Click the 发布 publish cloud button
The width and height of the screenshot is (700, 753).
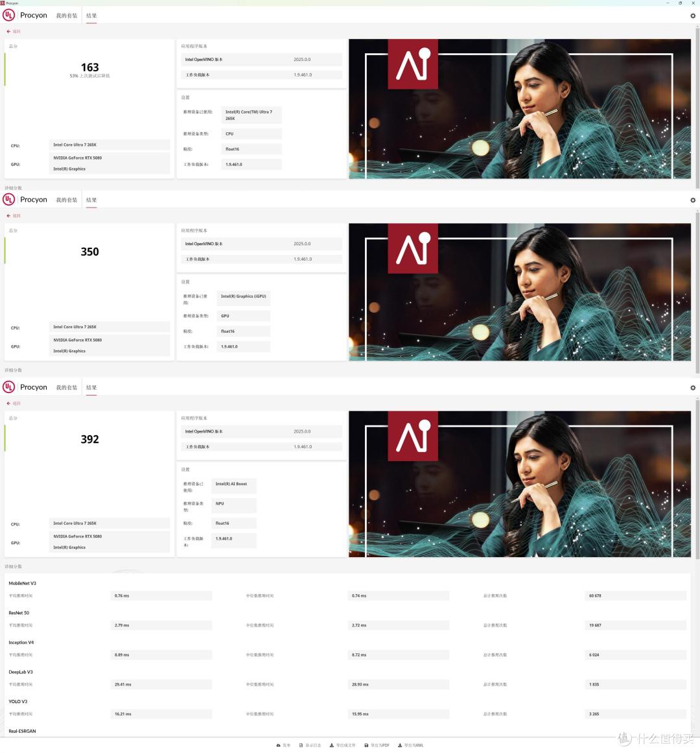283,745
